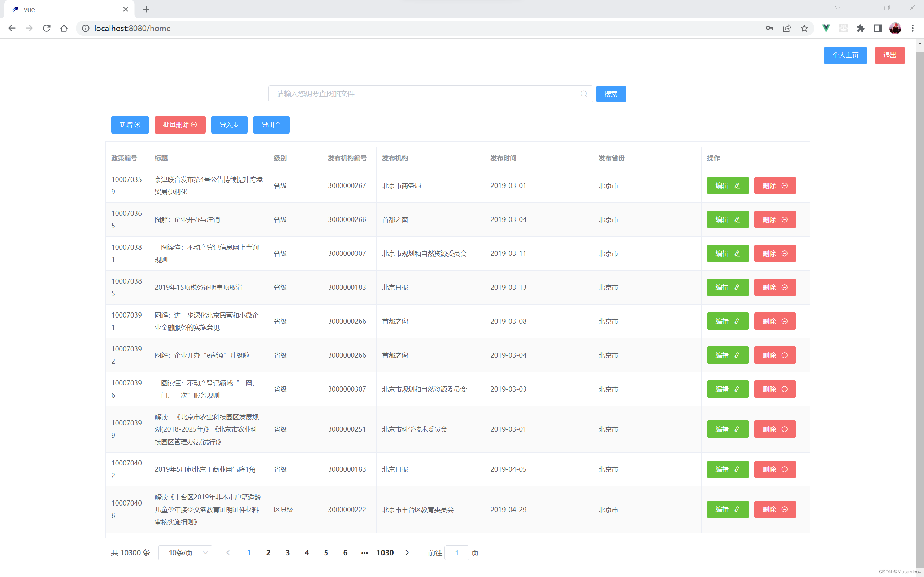The image size is (924, 577).
Task: Bookmark this tab with the star
Action: (x=804, y=28)
